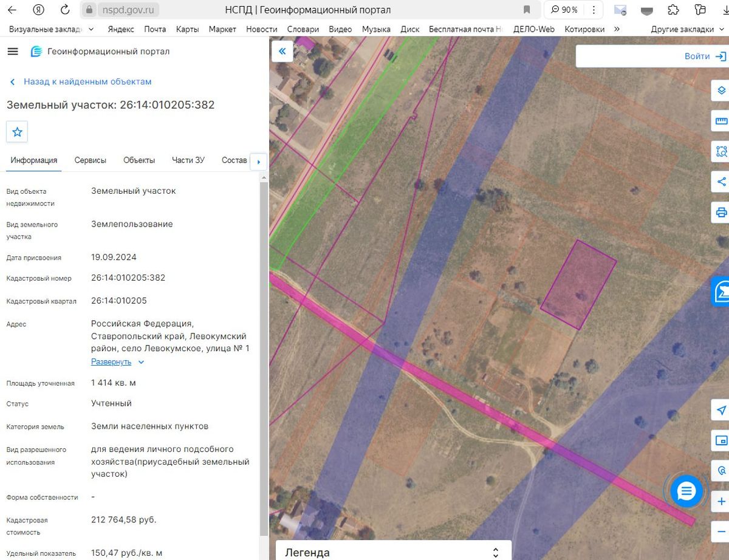Click the location search pin tool
This screenshot has width=729, height=560.
[721, 471]
